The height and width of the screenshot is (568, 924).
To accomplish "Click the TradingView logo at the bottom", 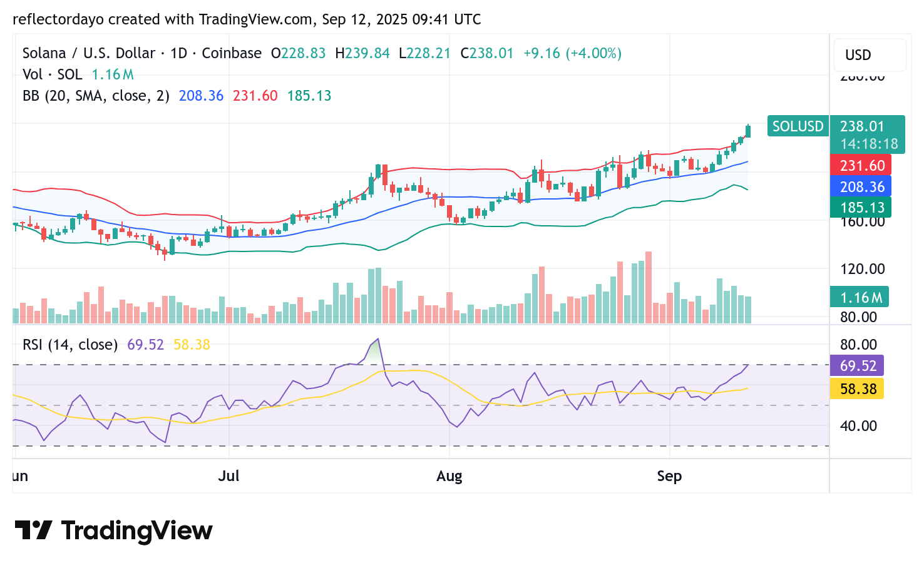I will point(113,531).
